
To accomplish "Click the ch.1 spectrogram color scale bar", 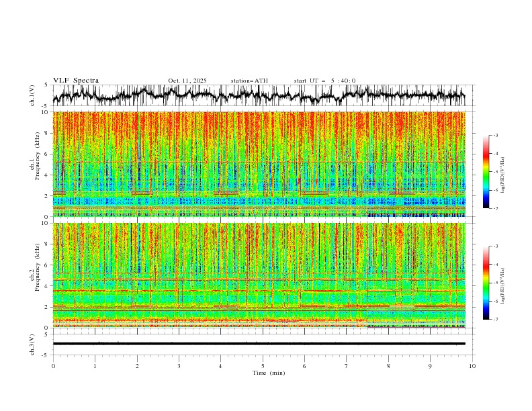I will [x=486, y=172].
